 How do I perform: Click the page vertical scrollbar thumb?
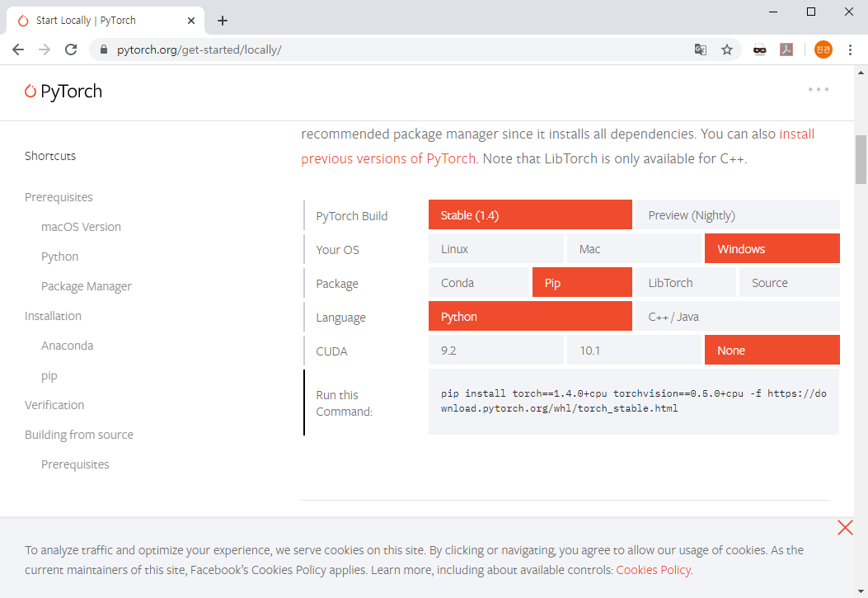click(861, 158)
